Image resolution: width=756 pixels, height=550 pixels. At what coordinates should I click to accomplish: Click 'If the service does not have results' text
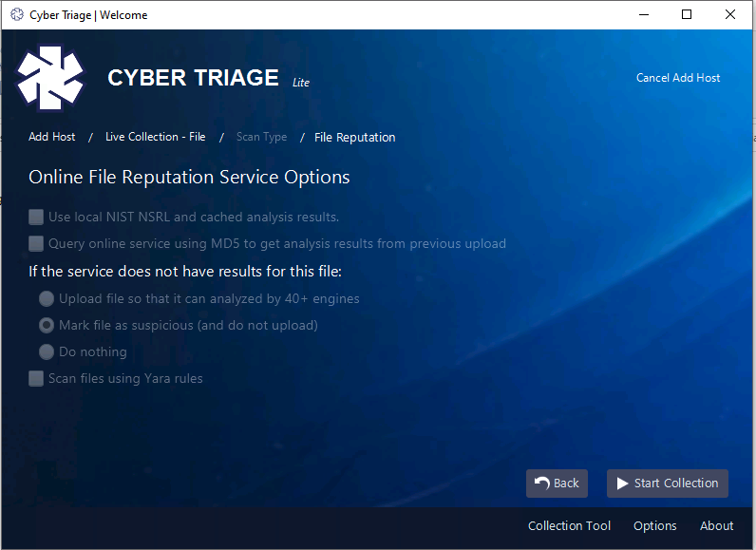click(185, 272)
